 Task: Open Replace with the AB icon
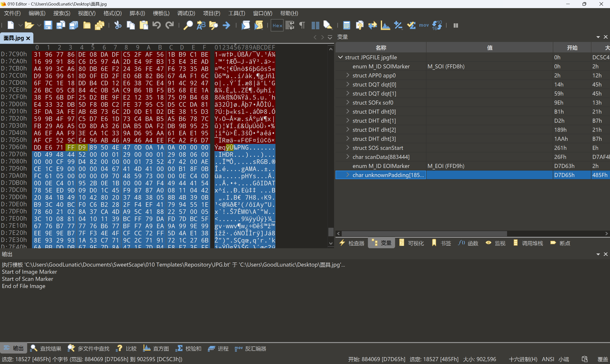tap(201, 25)
